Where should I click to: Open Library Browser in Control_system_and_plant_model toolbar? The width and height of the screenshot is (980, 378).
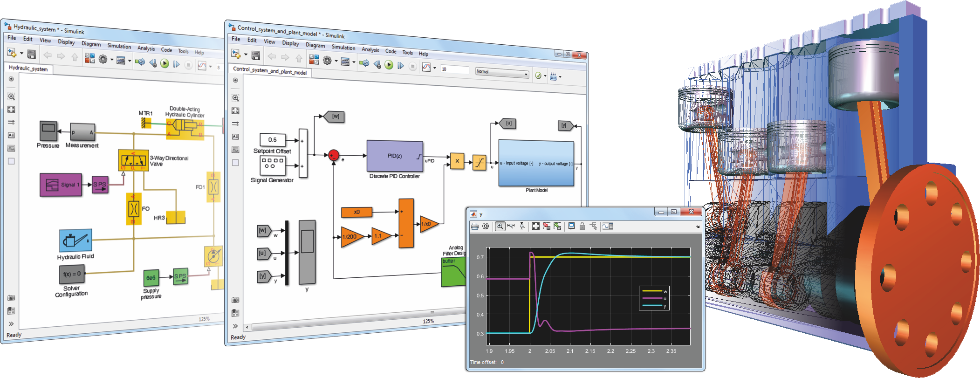click(x=314, y=59)
